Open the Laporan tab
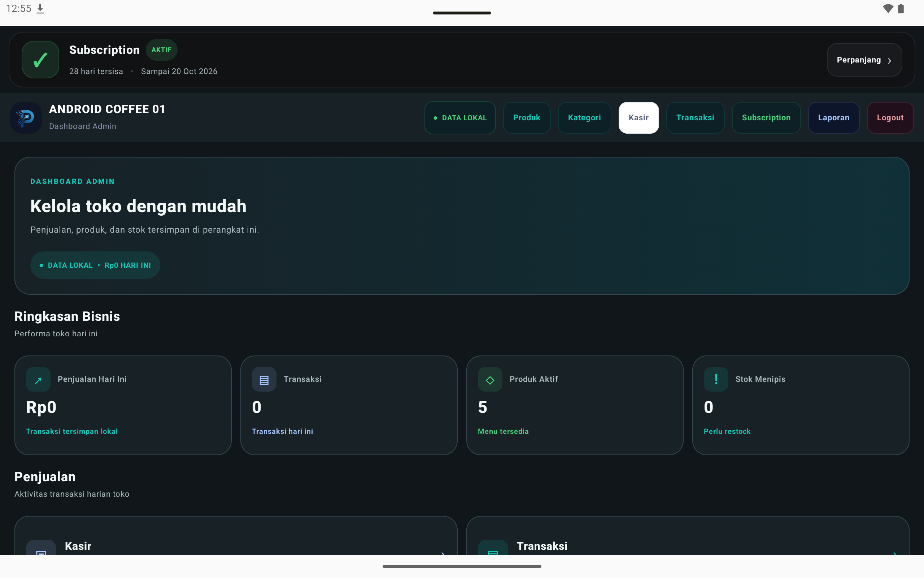The width and height of the screenshot is (924, 578). [833, 118]
